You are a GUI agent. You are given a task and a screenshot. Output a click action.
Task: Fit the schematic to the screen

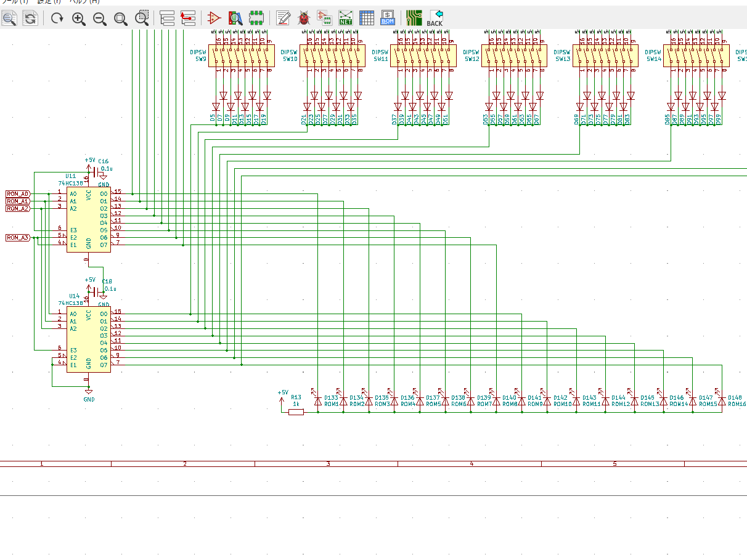tap(121, 18)
